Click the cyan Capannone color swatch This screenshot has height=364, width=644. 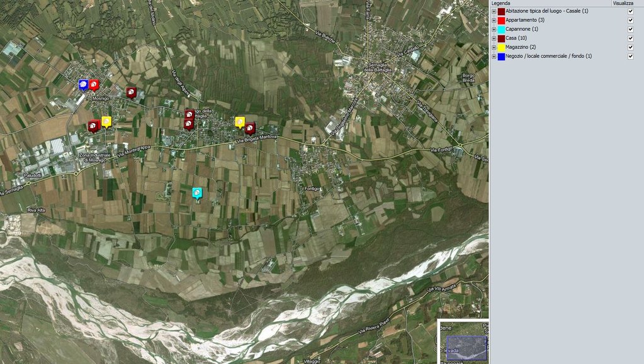[501, 30]
